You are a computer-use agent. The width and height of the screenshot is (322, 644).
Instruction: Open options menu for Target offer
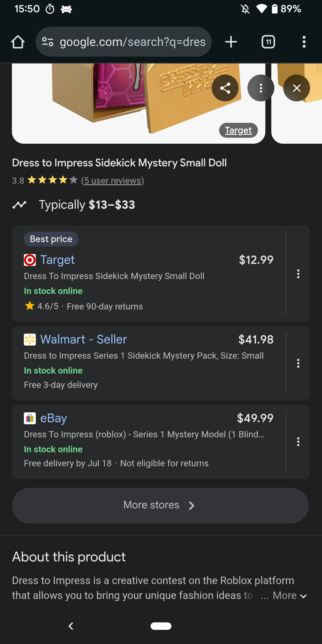(298, 274)
